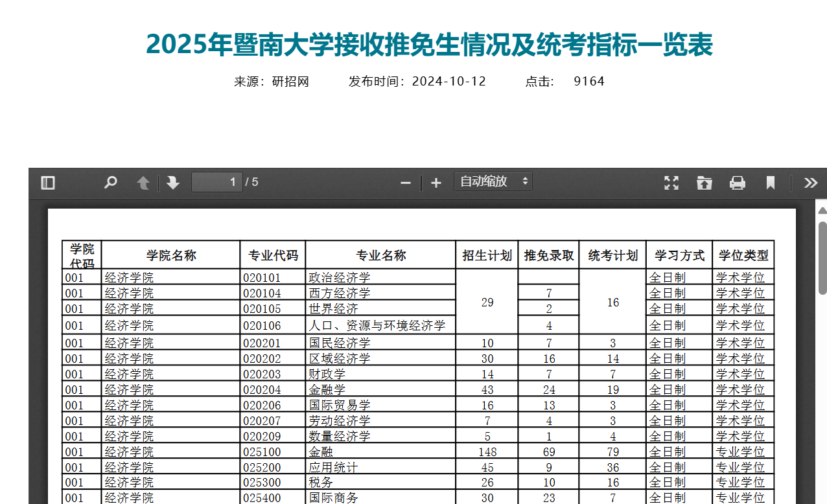Click the 专业名称 column header
The height and width of the screenshot is (504, 827).
380,255
